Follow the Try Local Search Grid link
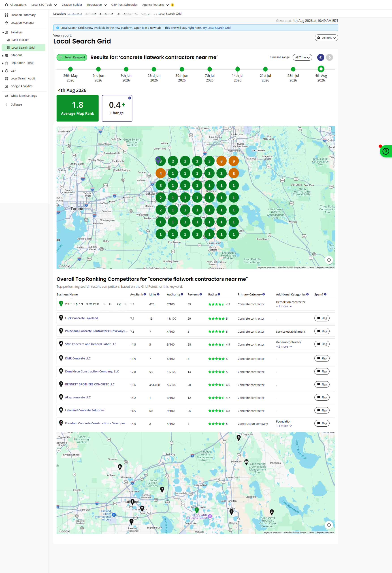 point(216,28)
